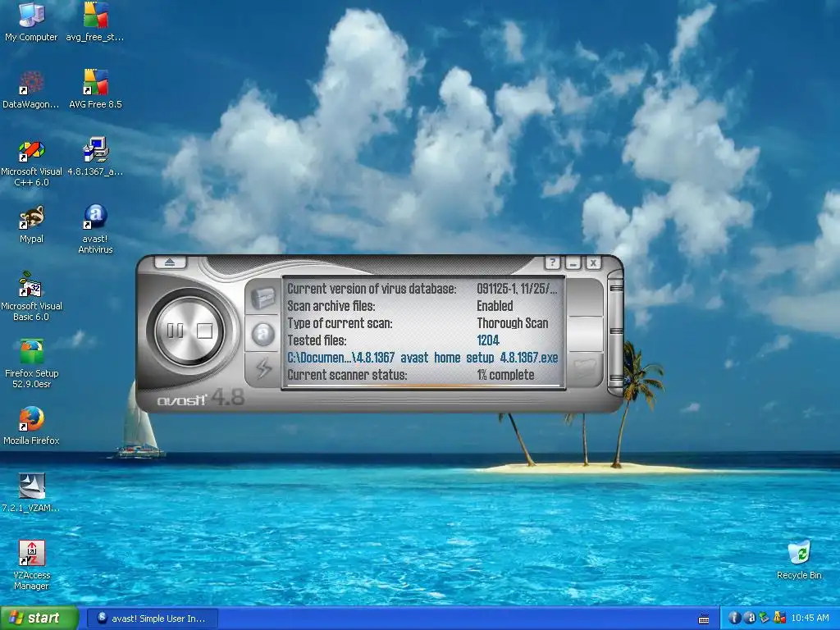Click the round 'a' resident protection icon
Image resolution: width=840 pixels, height=630 pixels.
click(x=262, y=335)
